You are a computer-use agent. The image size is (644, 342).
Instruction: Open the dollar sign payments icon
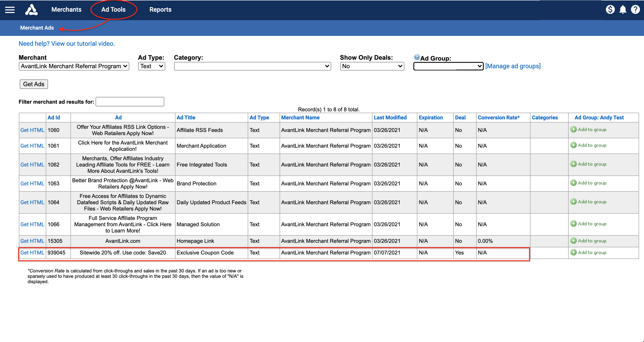coord(610,9)
